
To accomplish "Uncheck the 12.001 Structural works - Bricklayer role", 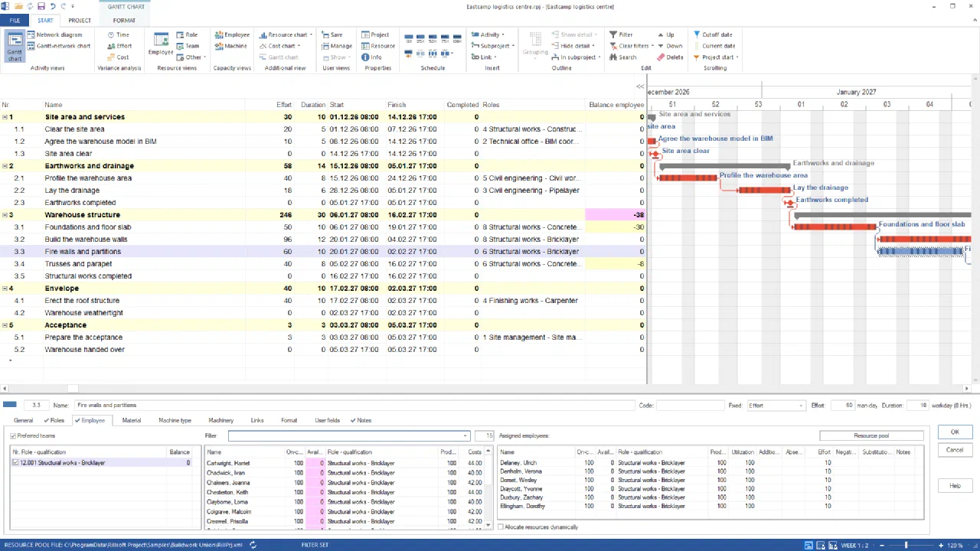I will coord(15,463).
